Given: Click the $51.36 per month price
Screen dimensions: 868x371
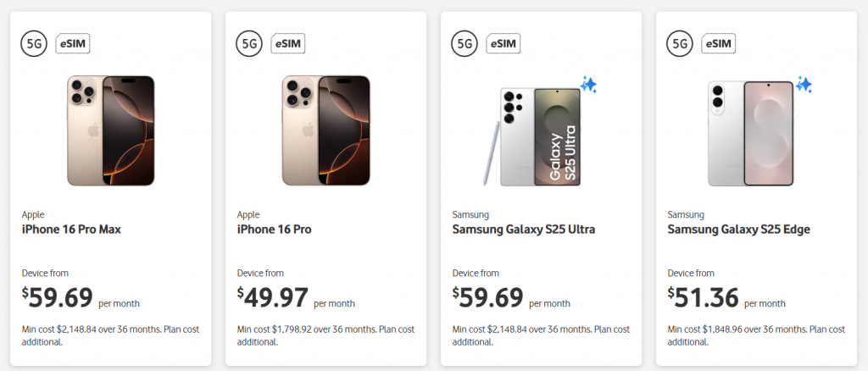Looking at the screenshot, I should 726,298.
